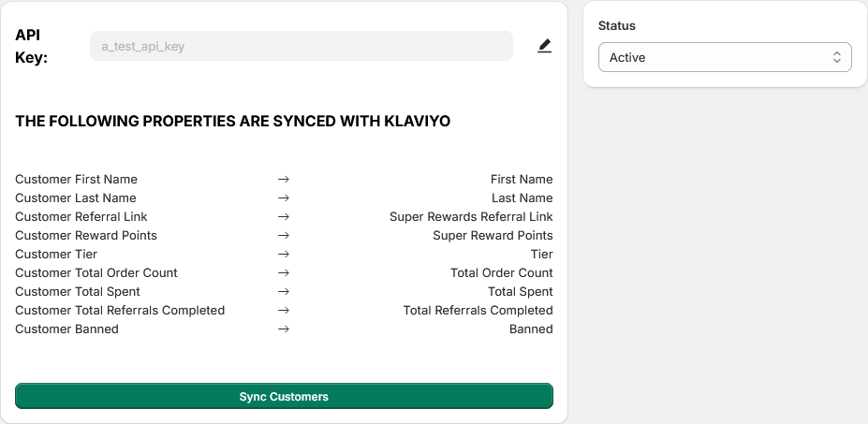Select the Customer Last Name property text
The width and height of the screenshot is (868, 424).
76,197
